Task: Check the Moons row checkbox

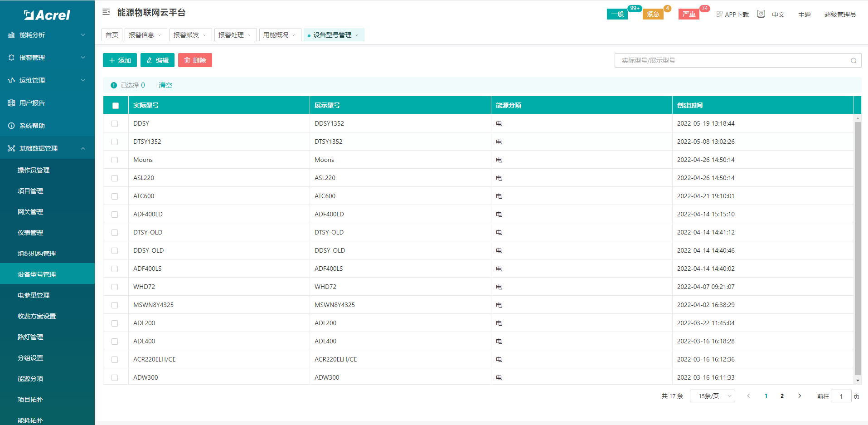Action: 115,160
